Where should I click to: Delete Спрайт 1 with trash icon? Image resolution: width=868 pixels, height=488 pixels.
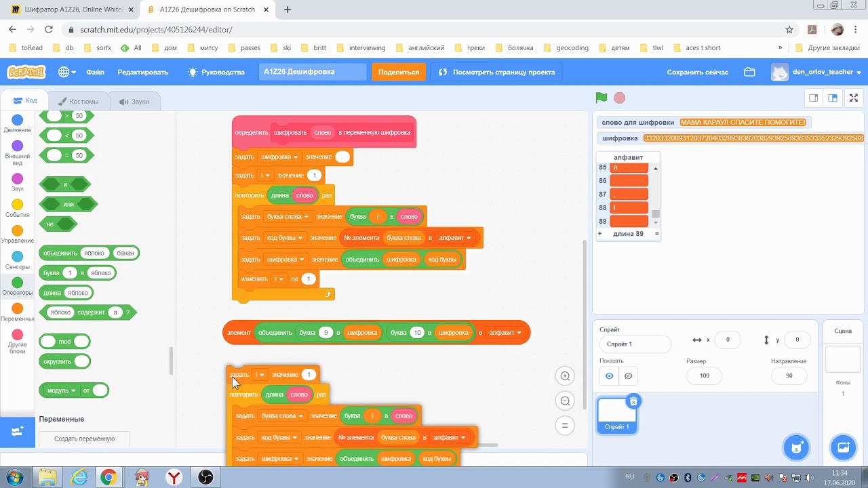point(633,401)
